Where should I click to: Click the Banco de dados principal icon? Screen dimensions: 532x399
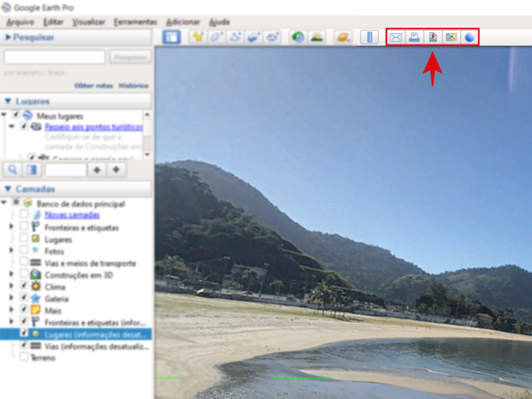pos(27,203)
